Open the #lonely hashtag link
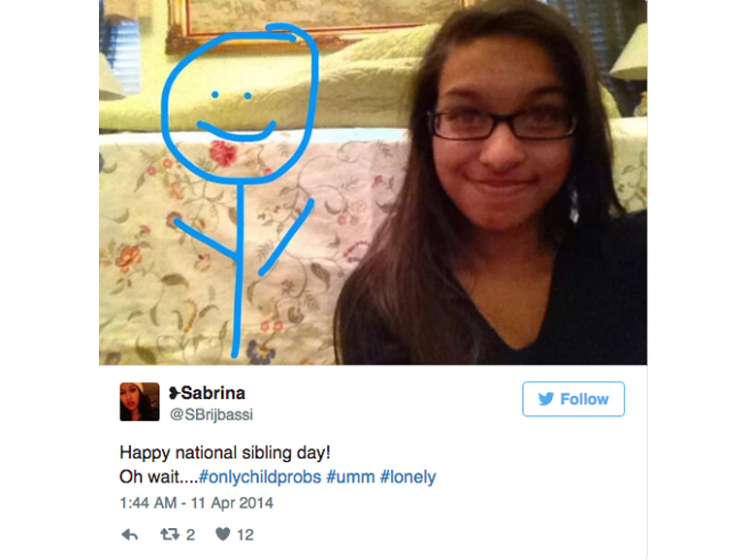Image resolution: width=747 pixels, height=560 pixels. 407,477
